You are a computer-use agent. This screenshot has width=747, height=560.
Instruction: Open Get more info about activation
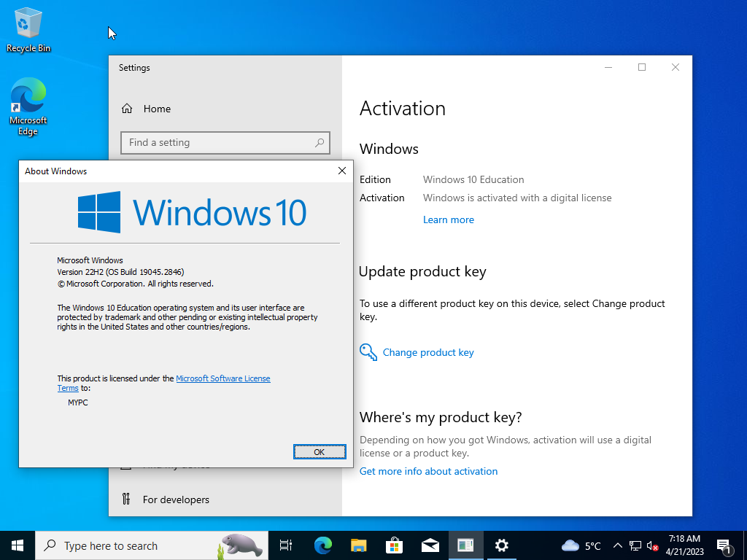point(428,471)
